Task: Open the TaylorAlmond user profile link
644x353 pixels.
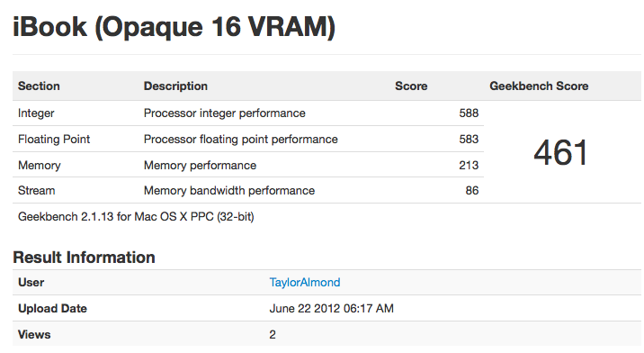Action: [x=304, y=282]
